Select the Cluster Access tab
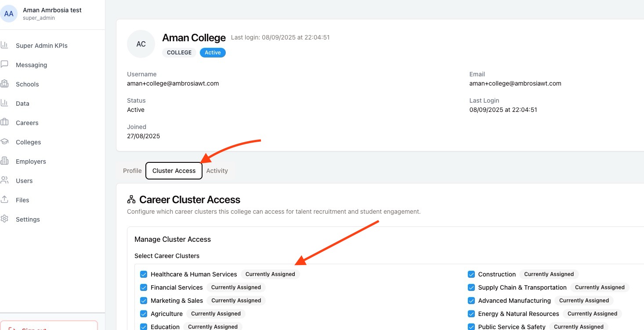 174,171
